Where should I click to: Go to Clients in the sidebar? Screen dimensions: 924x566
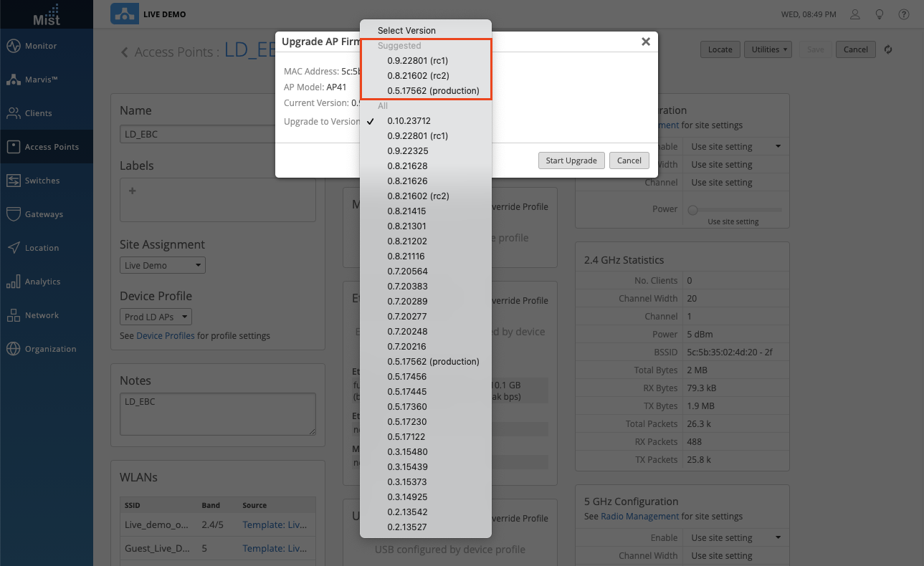[x=47, y=113]
